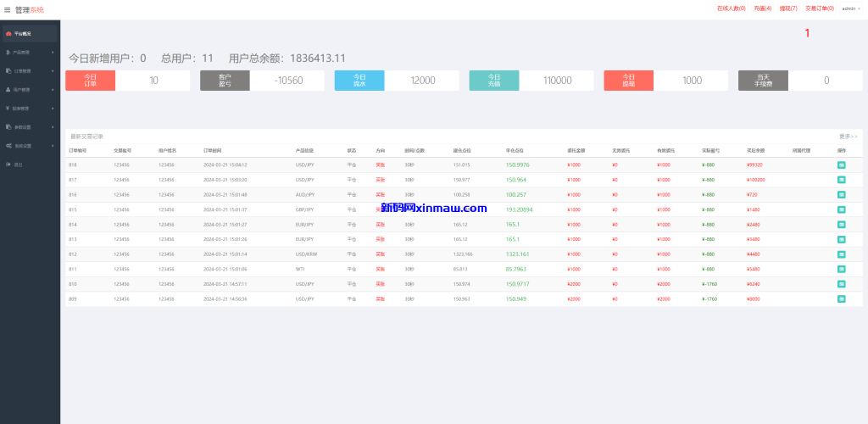The height and width of the screenshot is (424, 868).
Task: Click the 平台概况 dashboard icon in sidebar
Action: [8, 34]
